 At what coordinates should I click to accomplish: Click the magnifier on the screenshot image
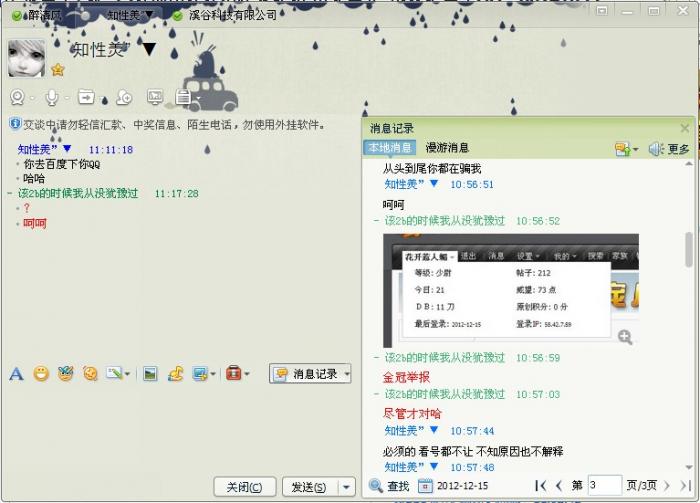pyautogui.click(x=625, y=337)
